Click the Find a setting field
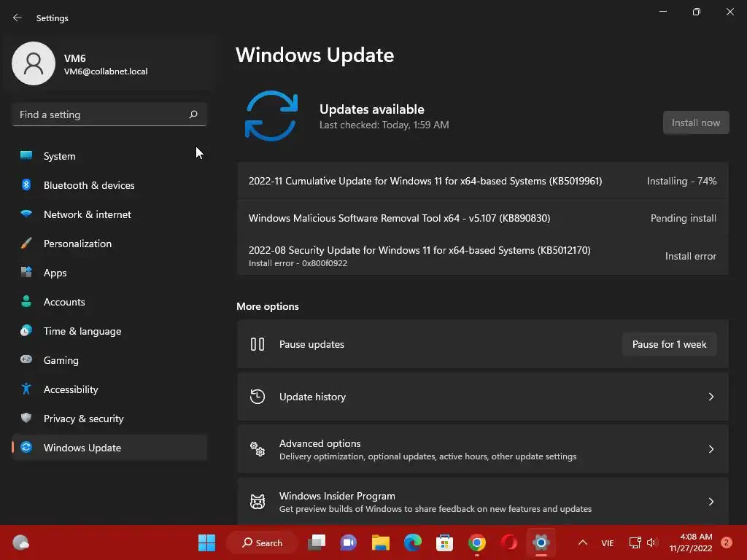This screenshot has width=747, height=560. pyautogui.click(x=109, y=114)
